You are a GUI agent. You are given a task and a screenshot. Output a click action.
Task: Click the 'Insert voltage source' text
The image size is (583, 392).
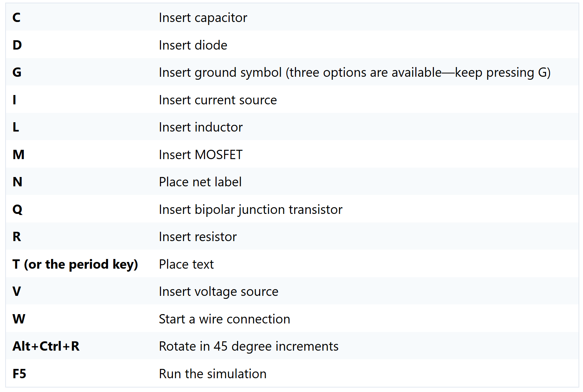218,292
